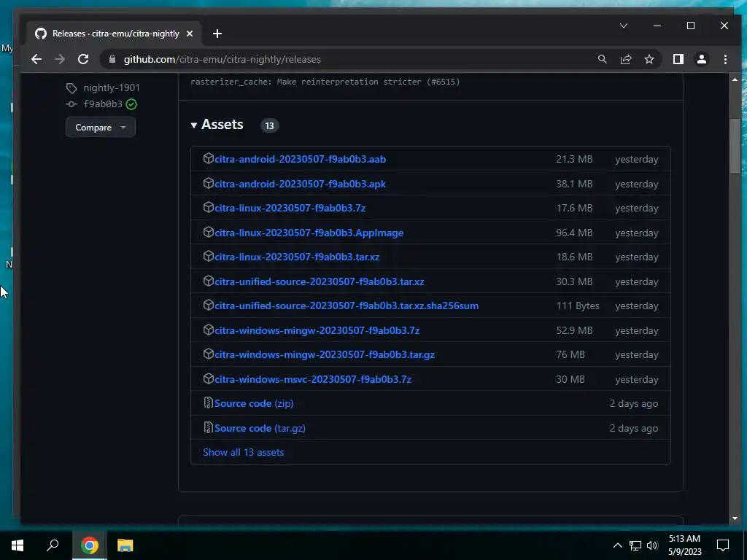Click the page vertical scrollbar thumb

click(735, 145)
